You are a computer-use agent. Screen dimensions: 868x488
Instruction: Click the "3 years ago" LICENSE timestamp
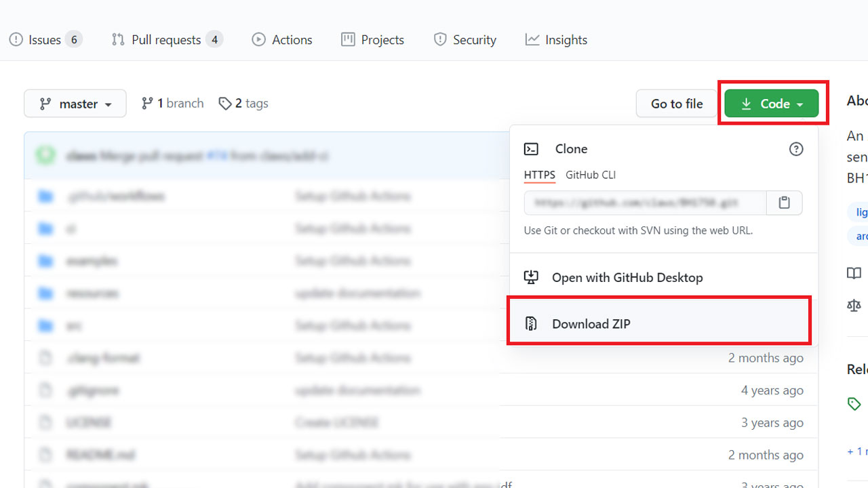pyautogui.click(x=772, y=423)
